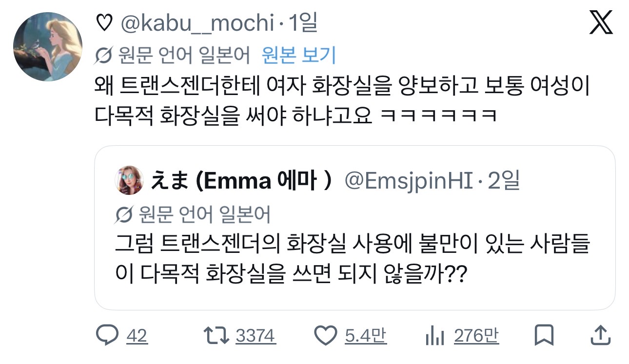This screenshot has width=629, height=364.
Task: Tap translation icon beside 원문 언어 일본어
Action: click(x=104, y=56)
